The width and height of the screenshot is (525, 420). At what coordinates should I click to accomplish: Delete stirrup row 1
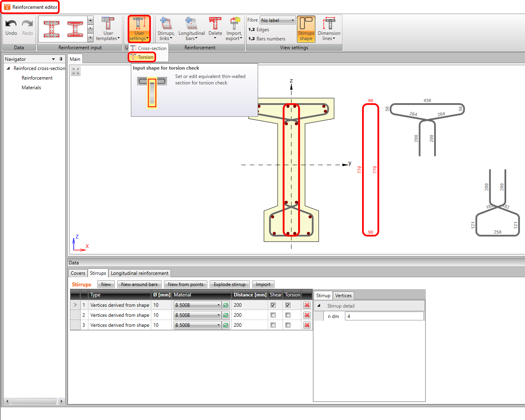pyautogui.click(x=307, y=305)
